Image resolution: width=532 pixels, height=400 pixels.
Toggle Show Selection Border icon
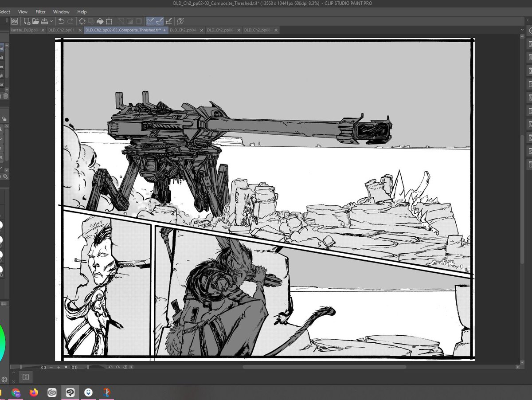138,21
